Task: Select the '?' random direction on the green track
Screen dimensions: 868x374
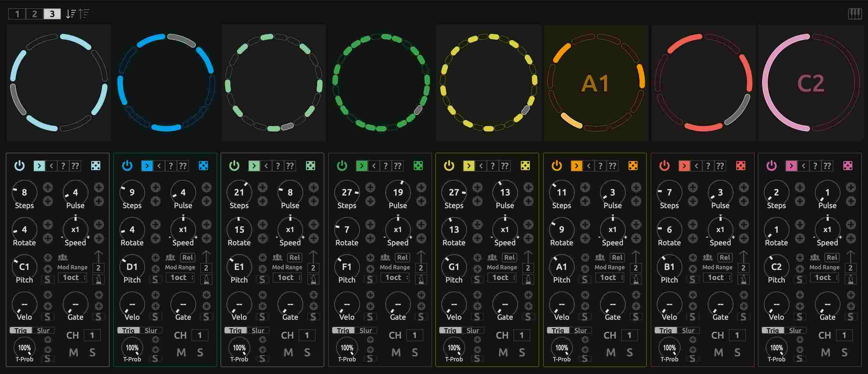Action: 385,166
